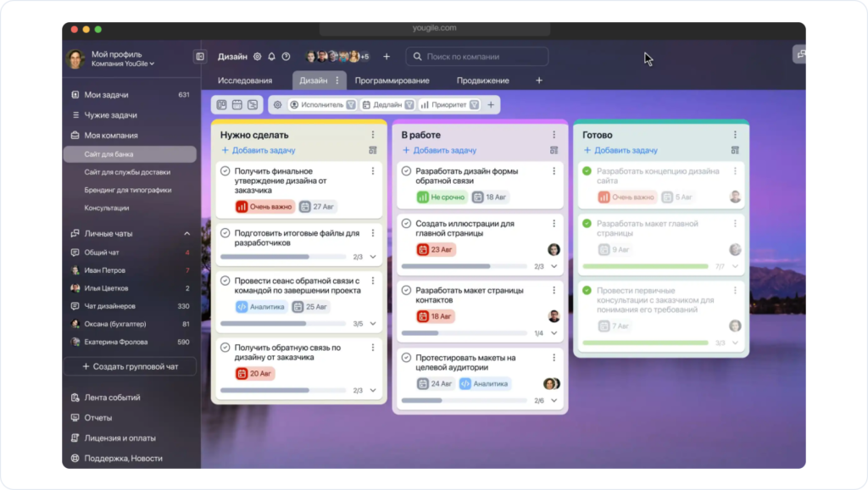This screenshot has height=490, width=868.
Task: Expand subtasks of Разработать макет страницы контактов
Action: click(554, 333)
